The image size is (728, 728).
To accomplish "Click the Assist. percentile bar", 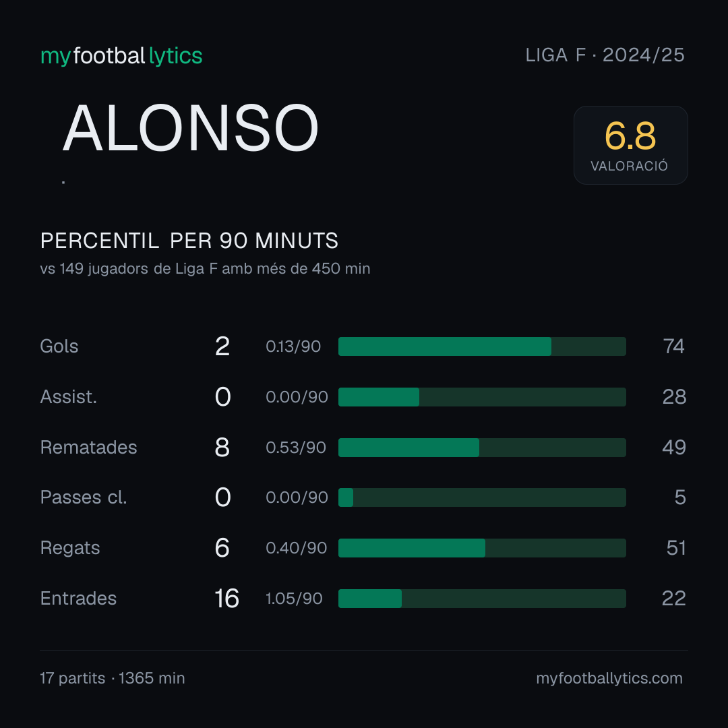I will coord(482,397).
